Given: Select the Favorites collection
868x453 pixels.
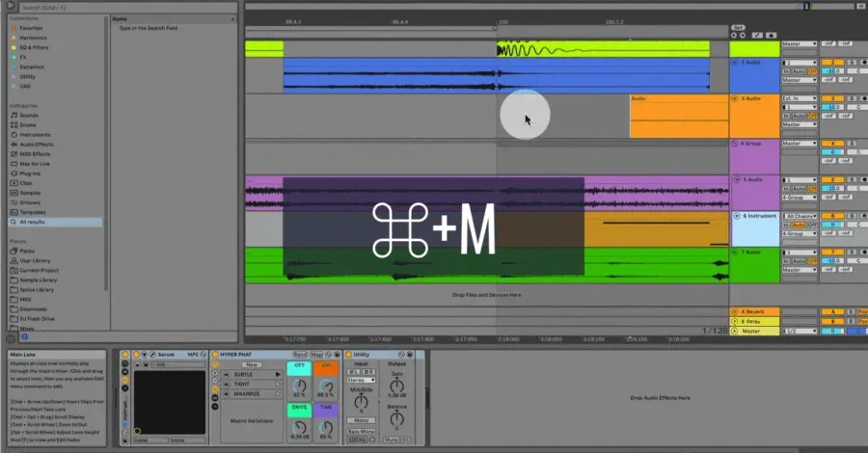Looking at the screenshot, I should click(31, 28).
